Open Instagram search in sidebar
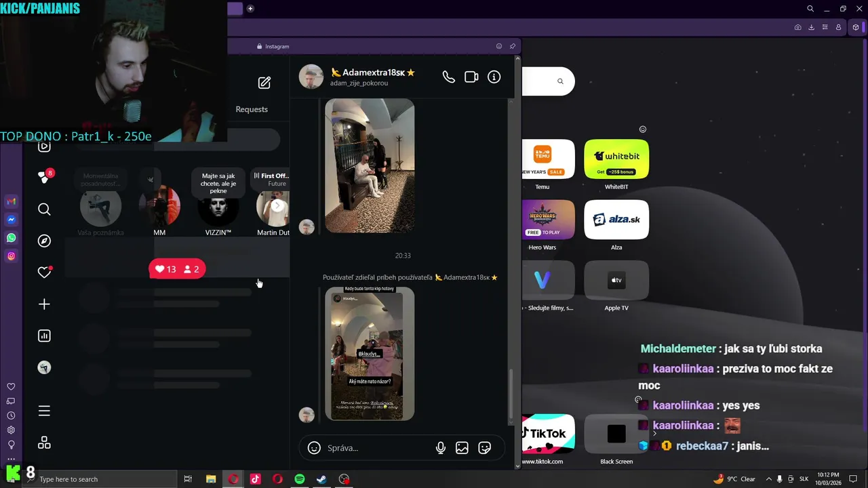 pyautogui.click(x=44, y=209)
